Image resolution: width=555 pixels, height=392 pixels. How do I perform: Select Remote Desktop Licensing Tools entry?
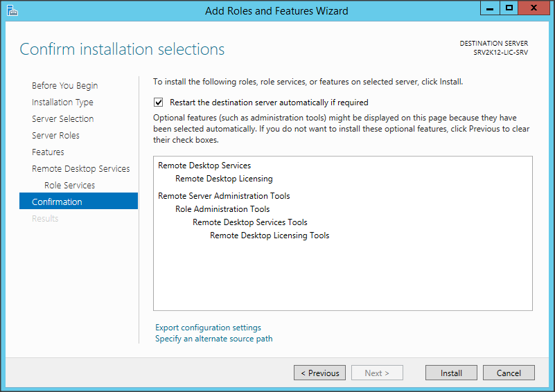[270, 235]
